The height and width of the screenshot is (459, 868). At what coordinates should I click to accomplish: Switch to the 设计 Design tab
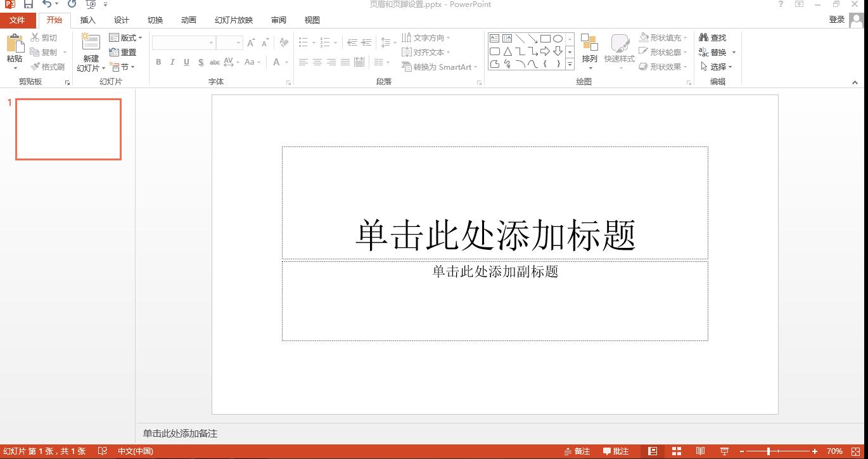pos(122,20)
